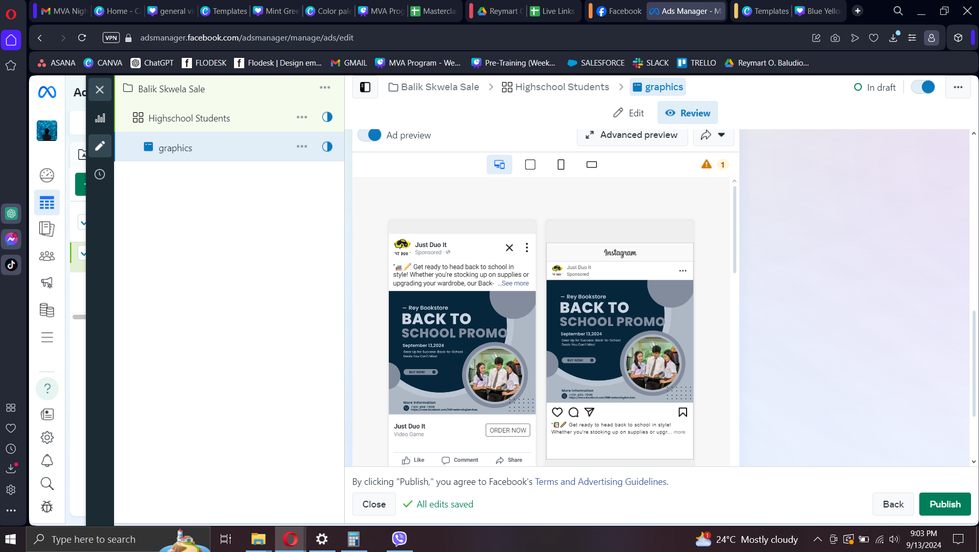This screenshot has width=979, height=552.
Task: Select the landscape preview format icon
Action: pos(591,164)
